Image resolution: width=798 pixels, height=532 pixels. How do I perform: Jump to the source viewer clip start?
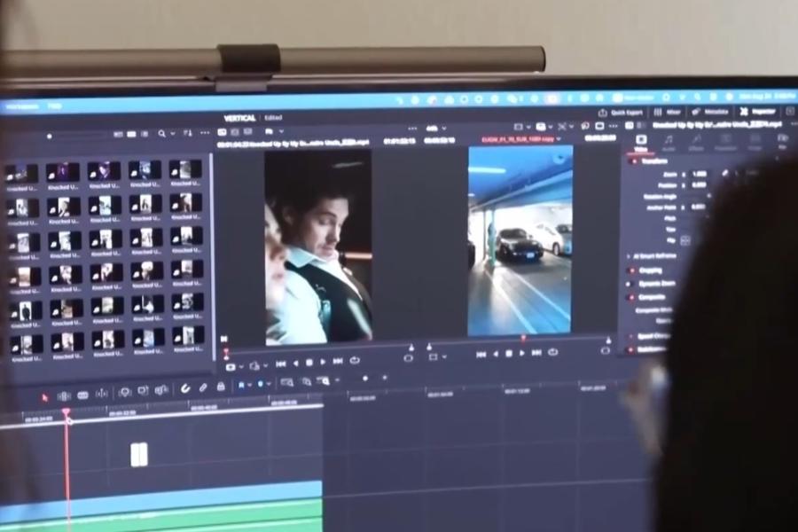pos(280,364)
